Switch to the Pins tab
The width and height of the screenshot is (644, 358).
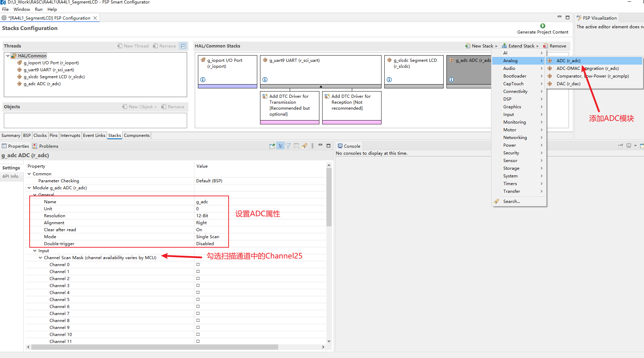coord(53,135)
